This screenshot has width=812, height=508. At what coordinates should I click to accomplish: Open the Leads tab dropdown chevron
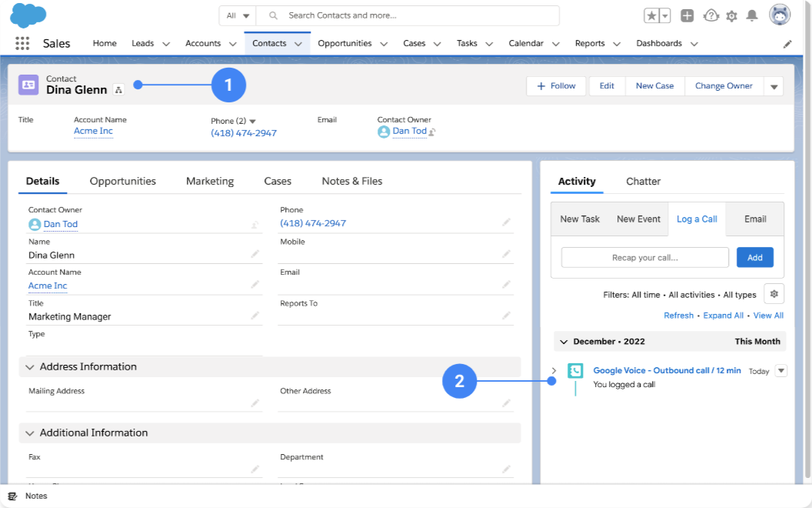[x=166, y=44]
